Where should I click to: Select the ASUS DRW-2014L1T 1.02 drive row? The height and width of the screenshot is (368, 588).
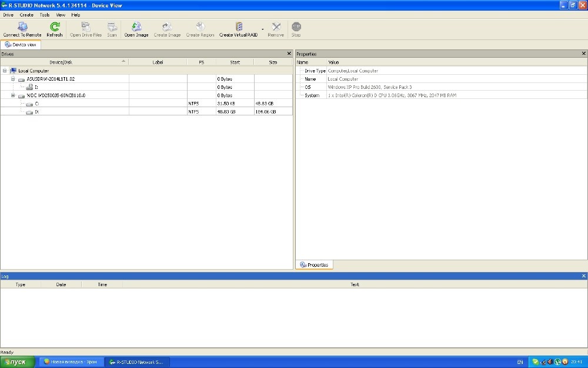pos(146,79)
